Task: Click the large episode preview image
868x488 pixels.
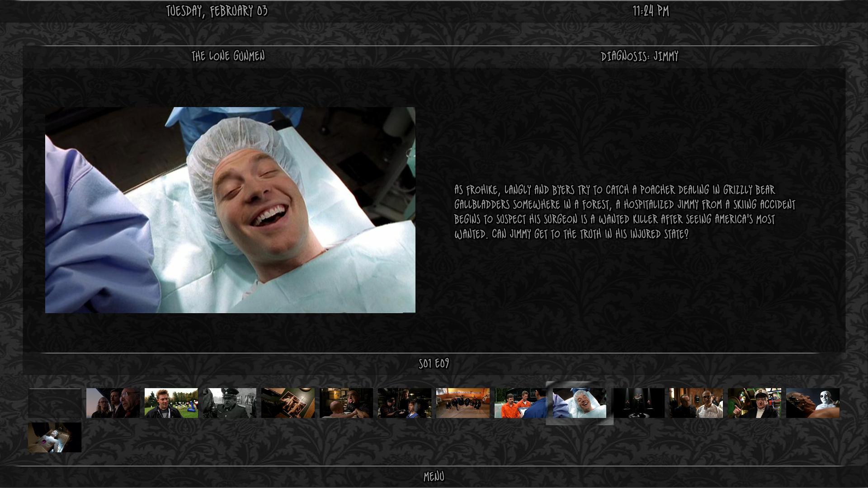Action: [230, 210]
